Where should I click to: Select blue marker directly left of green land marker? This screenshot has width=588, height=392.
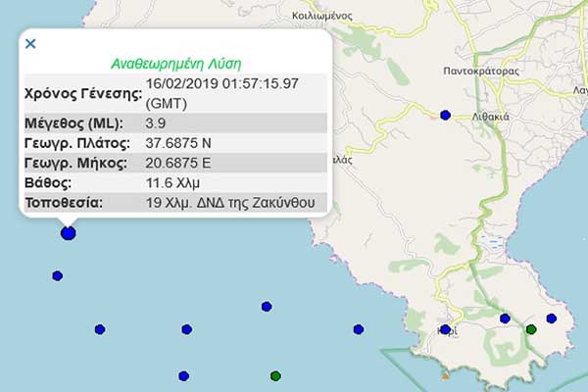(505, 318)
